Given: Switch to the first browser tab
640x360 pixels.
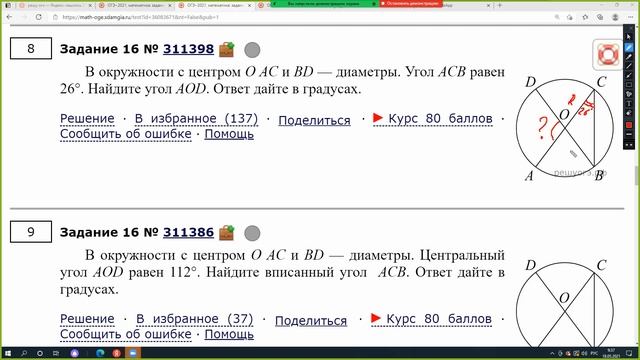Looking at the screenshot, I should (x=55, y=5).
